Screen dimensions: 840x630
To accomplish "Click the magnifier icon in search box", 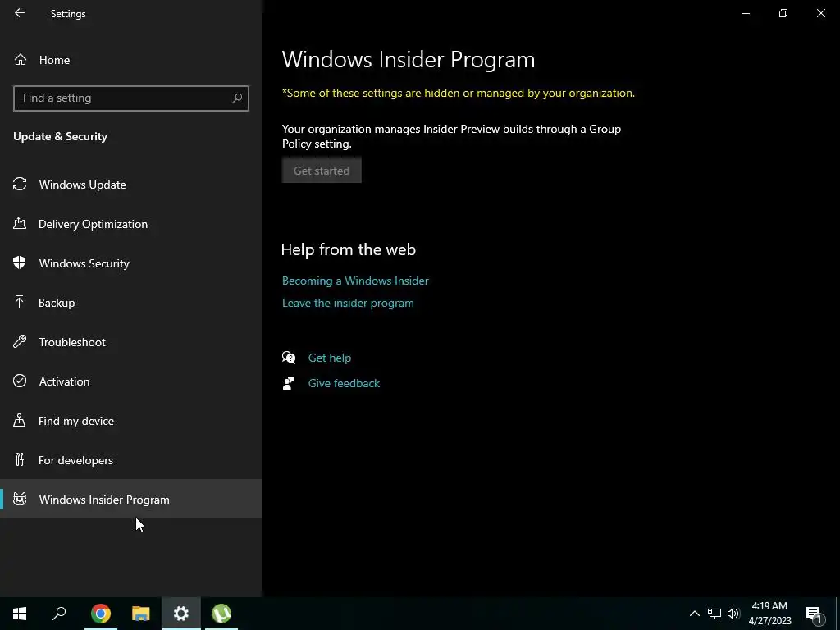I will tap(237, 98).
